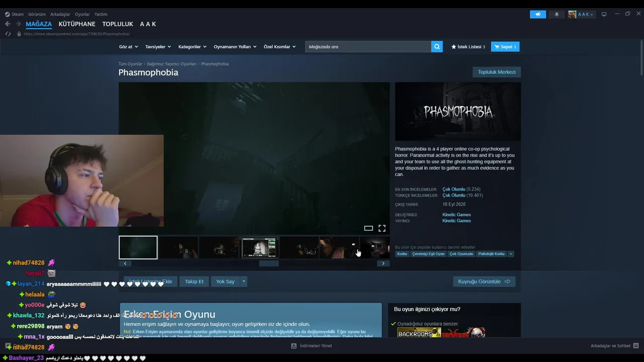Open the A A K profile tab
The width and height of the screenshot is (644, 362).
[148, 24]
